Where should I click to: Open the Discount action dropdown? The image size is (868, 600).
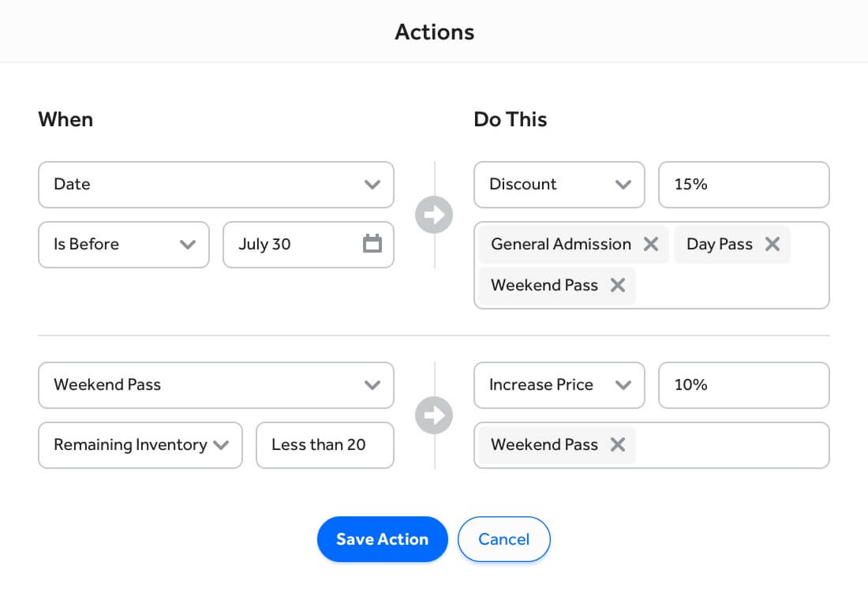point(559,185)
